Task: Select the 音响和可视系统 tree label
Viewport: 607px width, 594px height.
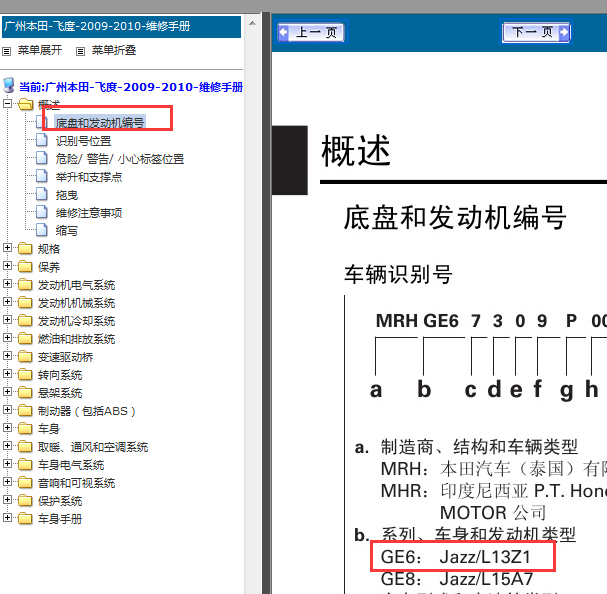Action: pos(76,483)
